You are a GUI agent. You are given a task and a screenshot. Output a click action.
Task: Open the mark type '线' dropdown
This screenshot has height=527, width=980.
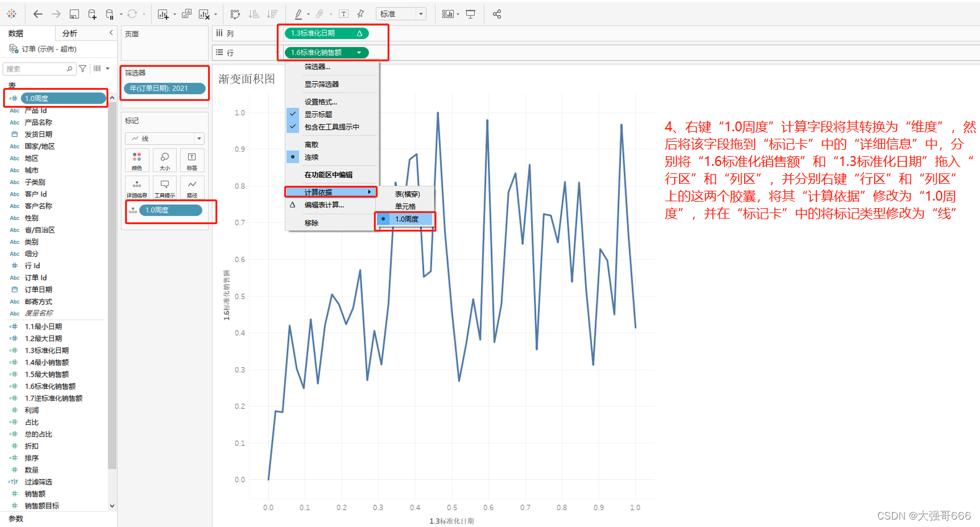[165, 139]
